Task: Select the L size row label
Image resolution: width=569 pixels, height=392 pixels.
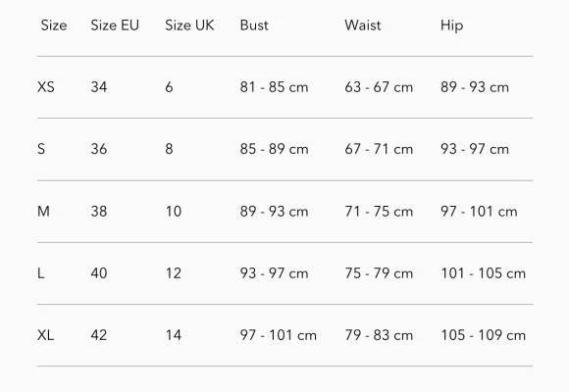Action: tap(41, 273)
